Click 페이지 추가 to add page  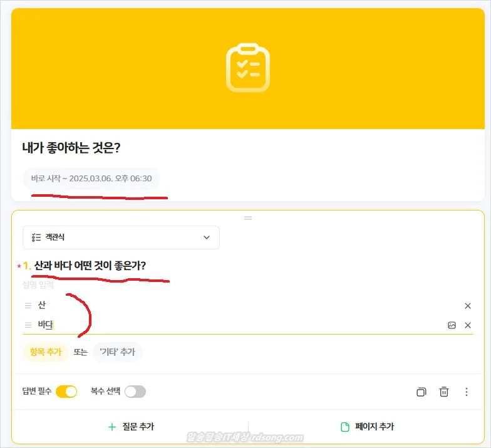[x=367, y=427]
